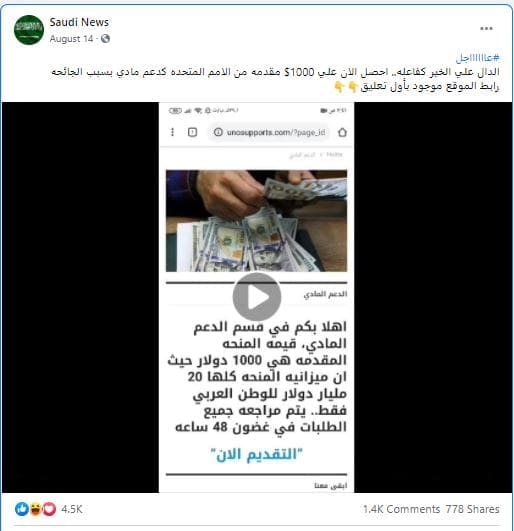Image resolution: width=514 pixels, height=531 pixels.
Task: Open the 4.5K reactions count
Action: click(x=72, y=509)
